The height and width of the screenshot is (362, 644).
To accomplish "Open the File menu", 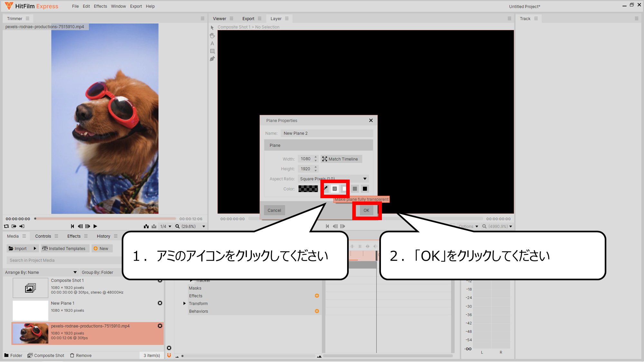I will point(75,6).
